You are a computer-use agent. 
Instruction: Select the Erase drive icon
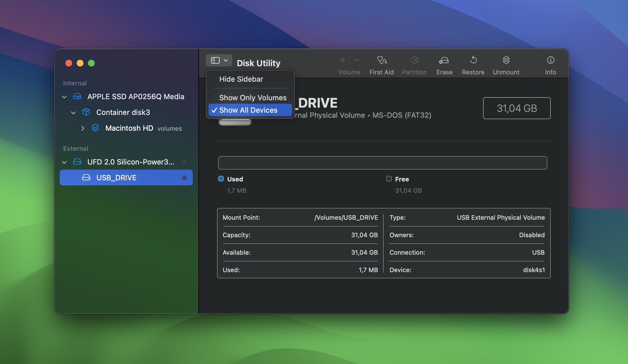pos(444,60)
